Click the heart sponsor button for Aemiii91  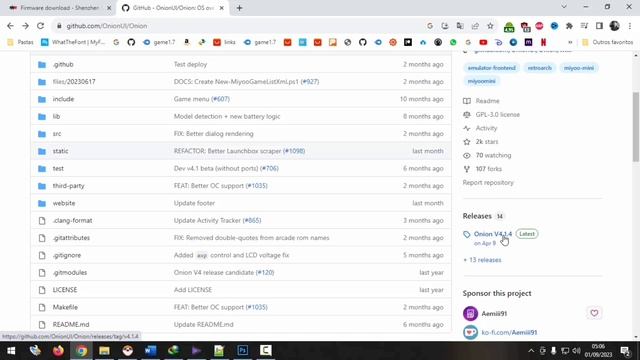(594, 313)
